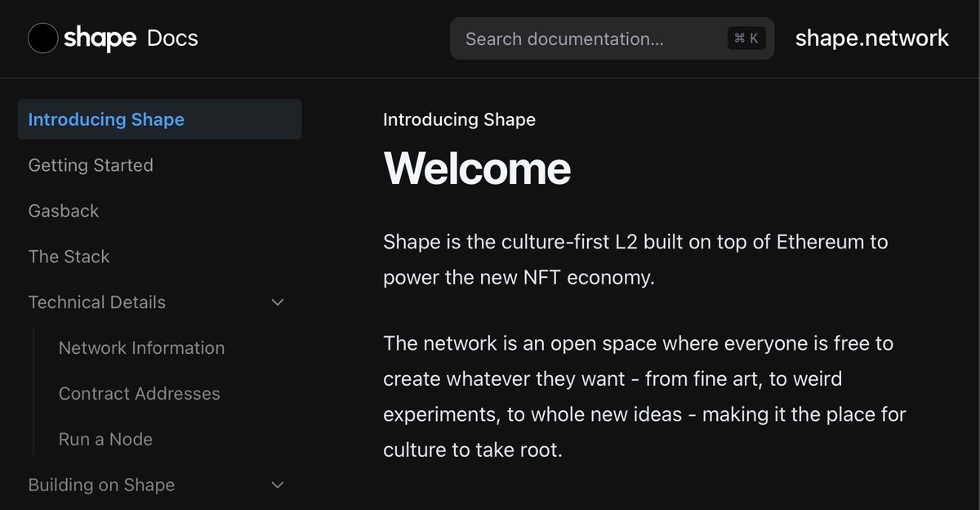
Task: Visit shape.network from the header
Action: [x=871, y=38]
